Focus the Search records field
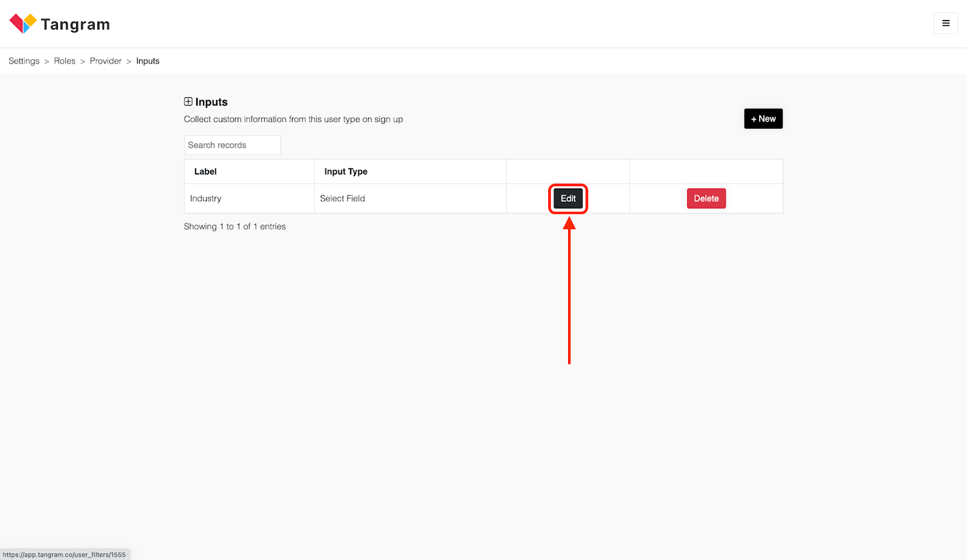 [x=233, y=145]
